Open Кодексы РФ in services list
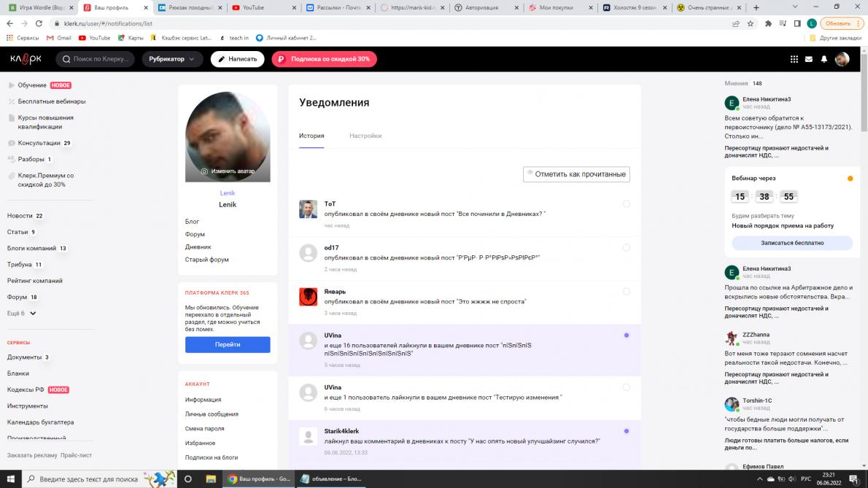The image size is (868, 488). click(26, 390)
